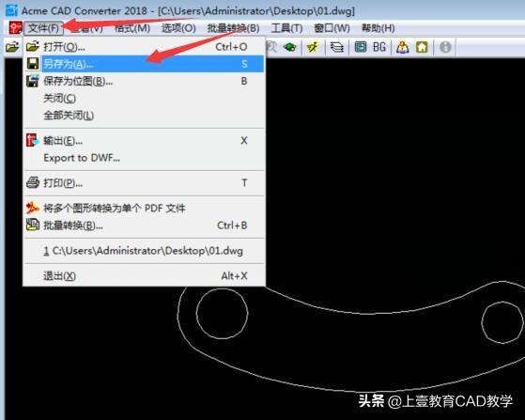
Task: Click the register user toolbar icon
Action: pos(402,47)
